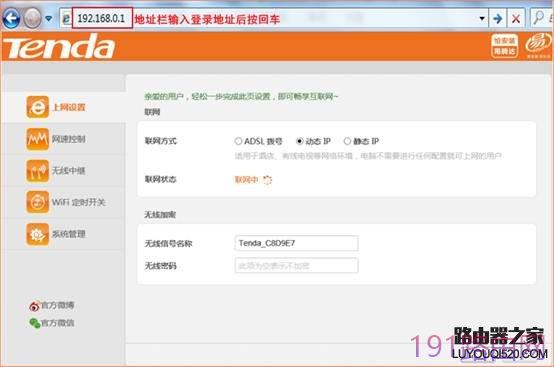
Task: Open the 官方微信 link
Action: 58,323
